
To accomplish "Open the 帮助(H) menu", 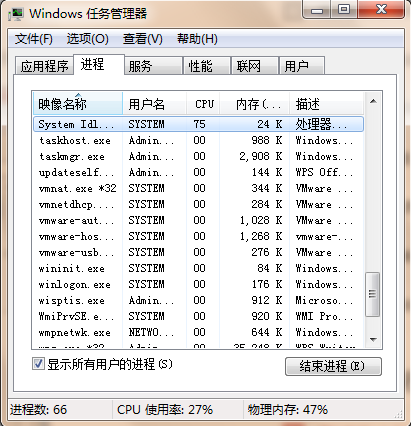I will [197, 39].
